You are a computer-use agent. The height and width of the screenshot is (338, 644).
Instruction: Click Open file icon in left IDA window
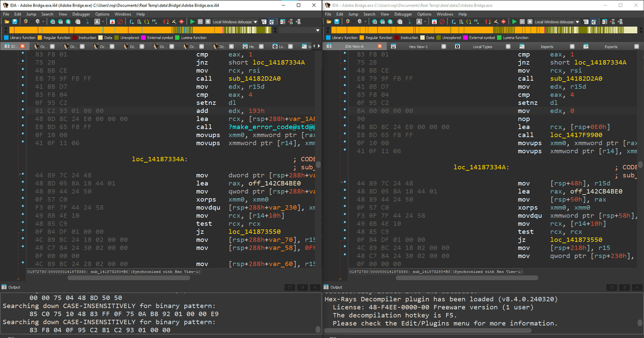pos(7,22)
